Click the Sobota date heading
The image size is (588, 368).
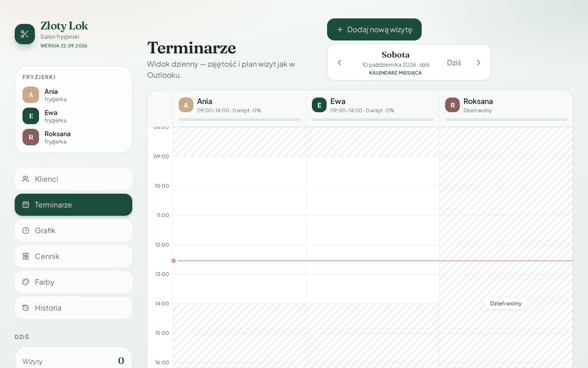(x=396, y=55)
